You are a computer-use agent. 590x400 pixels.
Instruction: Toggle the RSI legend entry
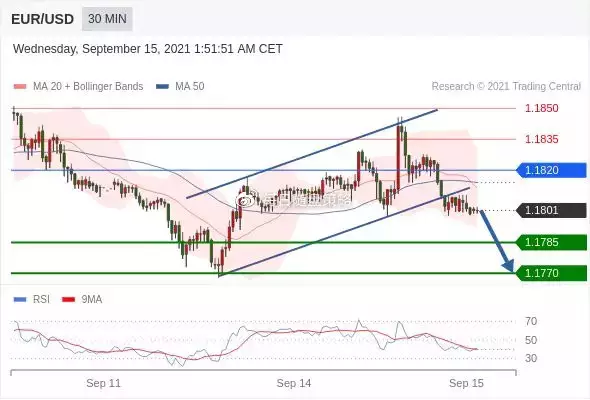click(x=31, y=300)
